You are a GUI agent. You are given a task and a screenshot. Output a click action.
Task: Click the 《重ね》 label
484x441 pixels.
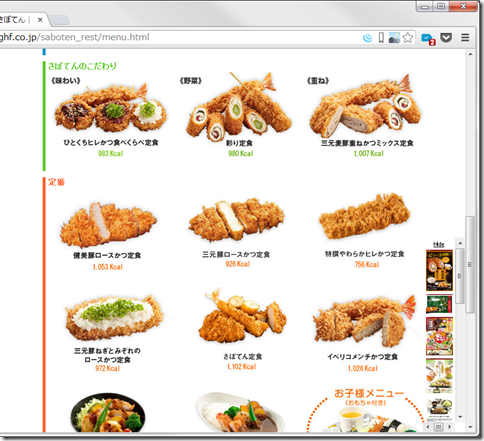click(x=318, y=81)
